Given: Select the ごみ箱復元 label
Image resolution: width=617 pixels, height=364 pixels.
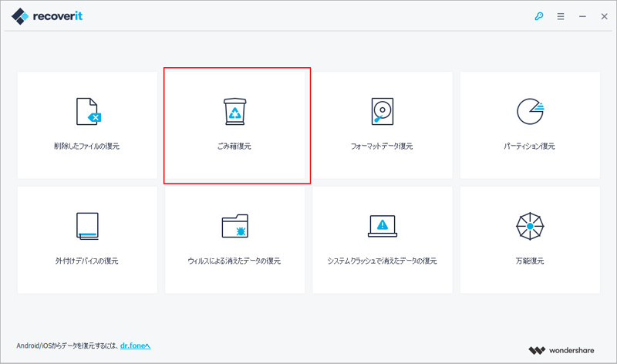Looking at the screenshot, I should [x=235, y=146].
